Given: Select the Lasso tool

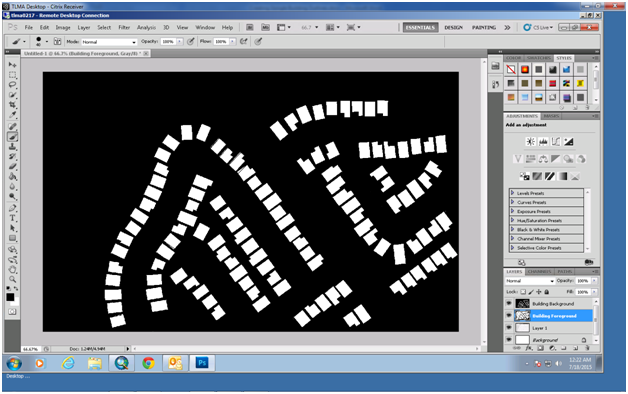Looking at the screenshot, I should pos(13,85).
